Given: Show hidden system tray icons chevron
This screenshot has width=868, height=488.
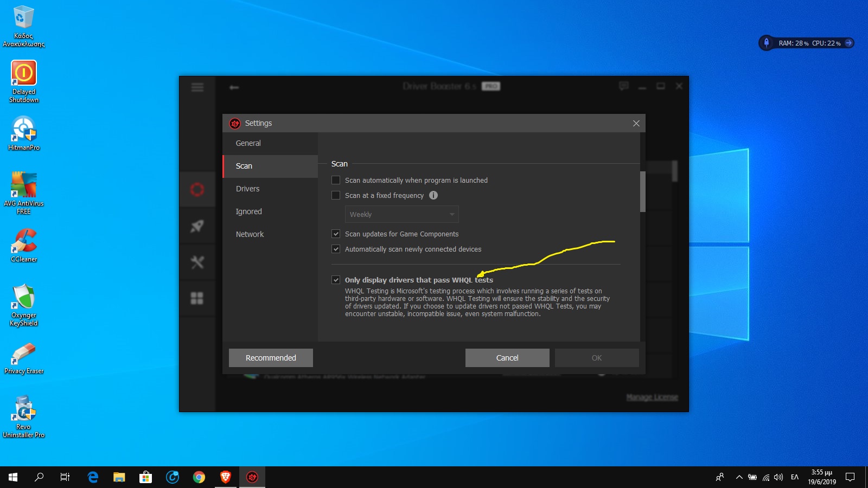Looking at the screenshot, I should (x=739, y=477).
